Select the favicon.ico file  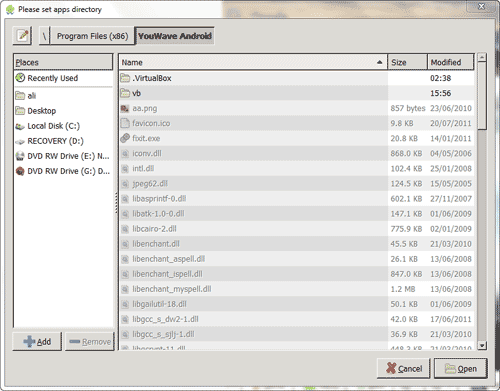(x=296, y=123)
